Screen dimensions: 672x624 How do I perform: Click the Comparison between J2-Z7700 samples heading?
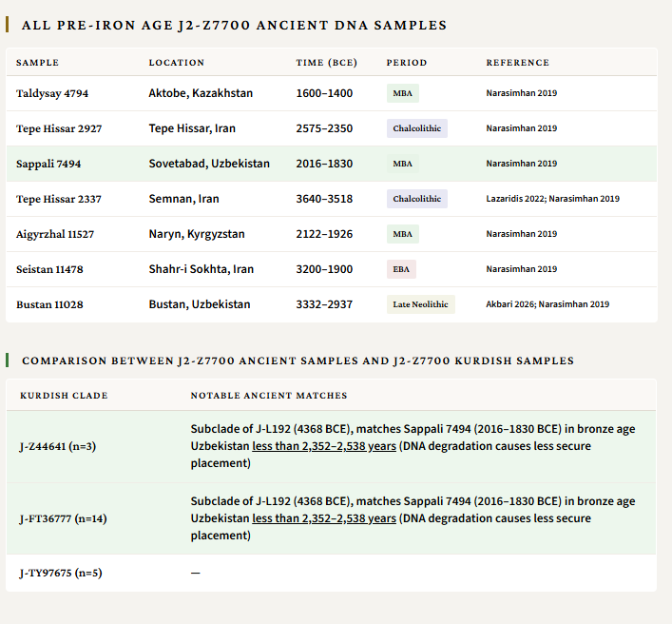298,361
